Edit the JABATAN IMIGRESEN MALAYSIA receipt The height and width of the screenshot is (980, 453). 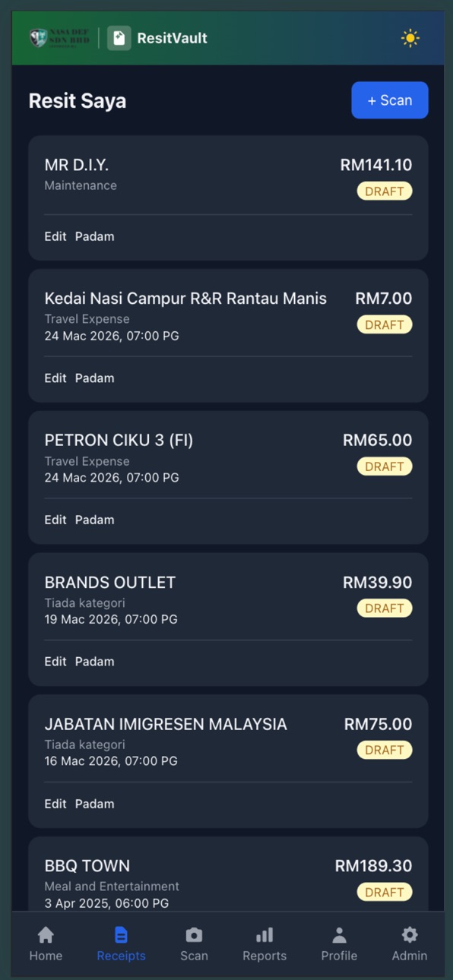tap(55, 804)
